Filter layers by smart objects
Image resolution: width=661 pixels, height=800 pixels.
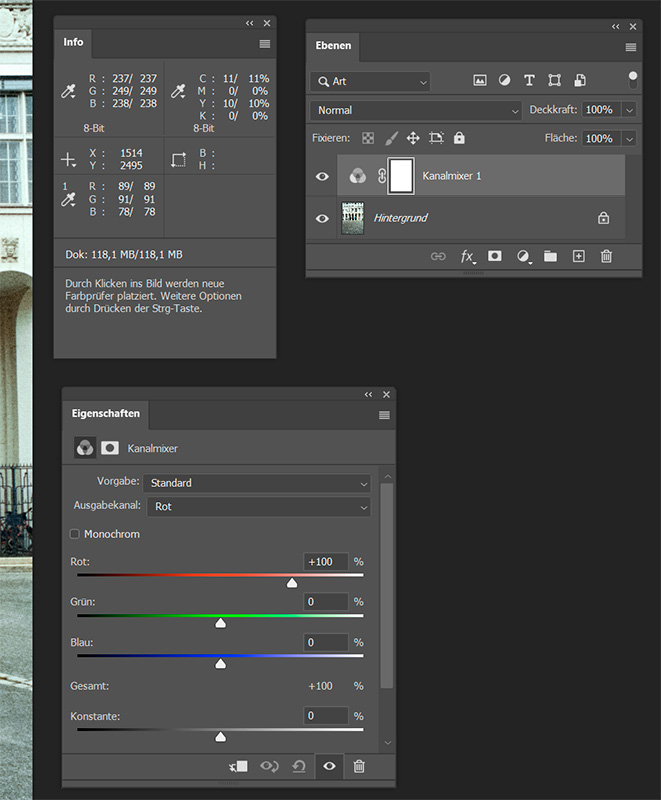tap(580, 80)
